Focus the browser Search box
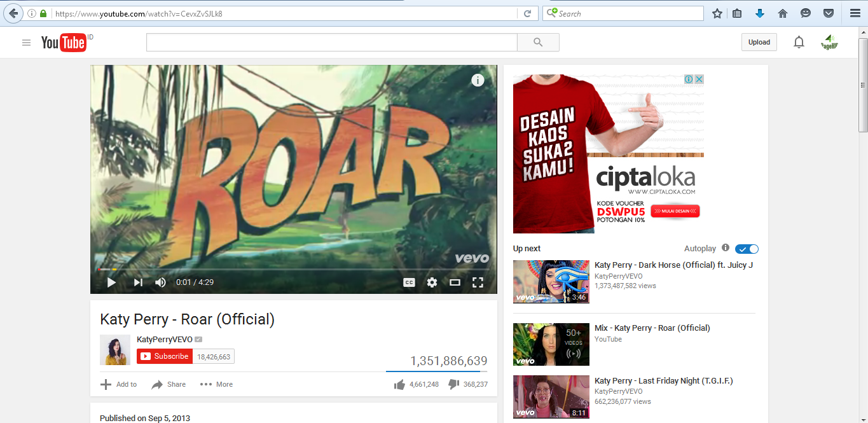Screen dimensions: 868x423 pyautogui.click(x=623, y=13)
